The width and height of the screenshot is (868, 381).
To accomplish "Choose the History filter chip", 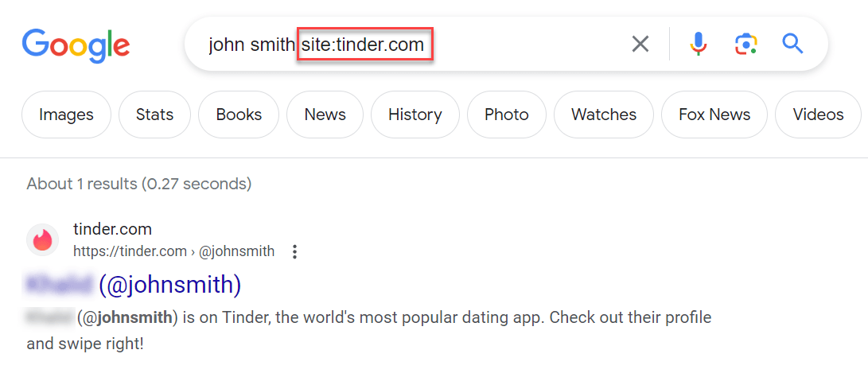I will [x=415, y=115].
